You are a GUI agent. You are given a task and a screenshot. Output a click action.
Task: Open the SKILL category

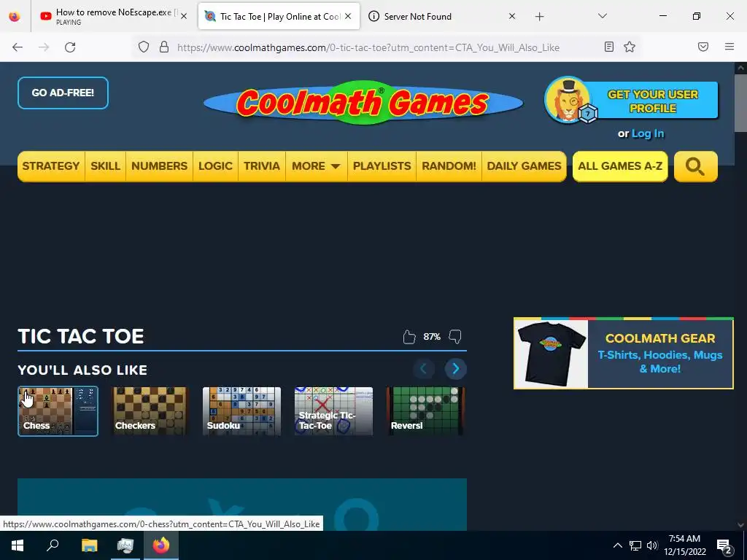(105, 166)
